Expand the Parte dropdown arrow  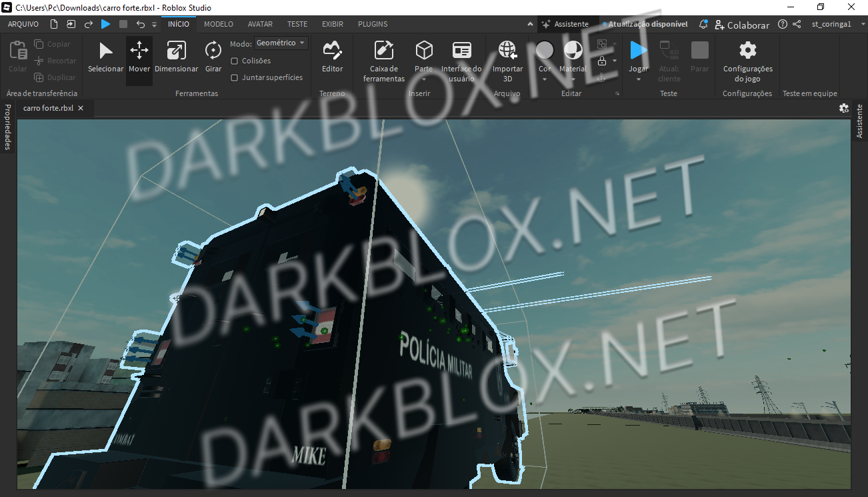(424, 79)
